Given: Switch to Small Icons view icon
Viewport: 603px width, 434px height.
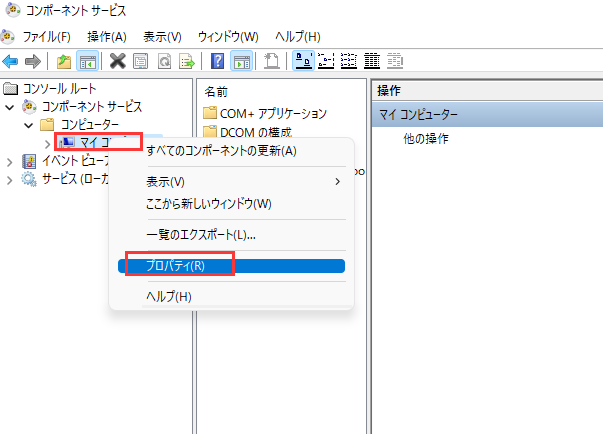Looking at the screenshot, I should point(326,61).
